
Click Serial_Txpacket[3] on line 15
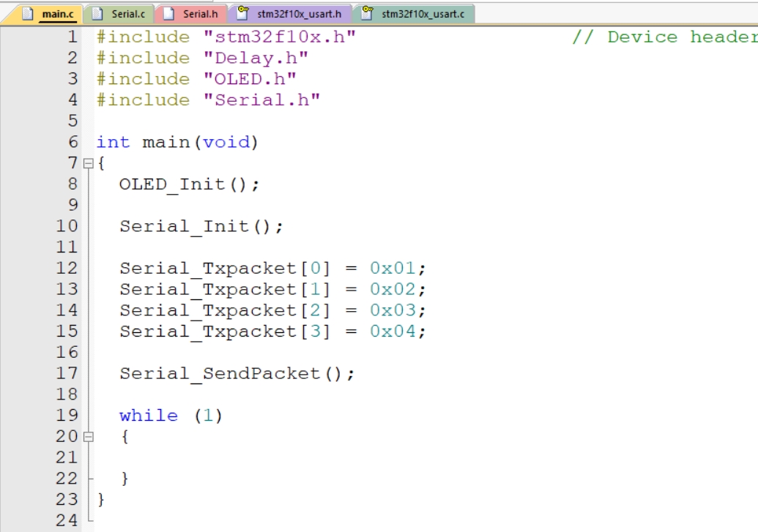[x=225, y=331]
